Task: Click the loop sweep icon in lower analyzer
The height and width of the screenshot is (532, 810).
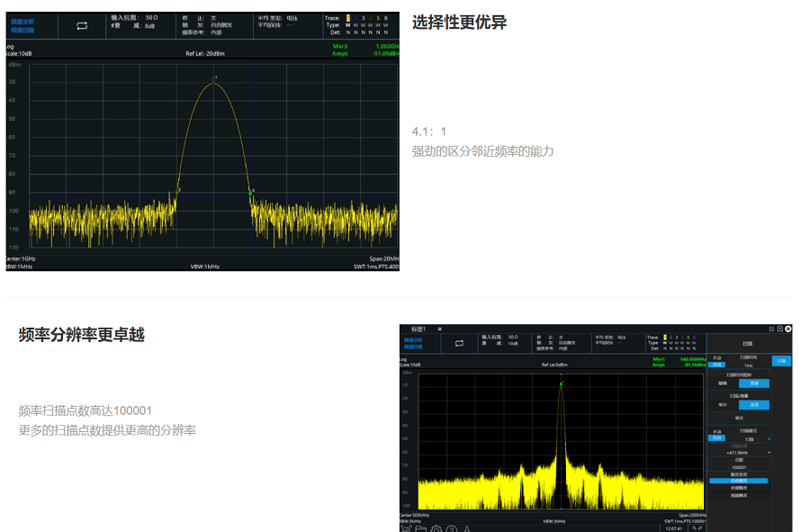Action: coord(458,343)
